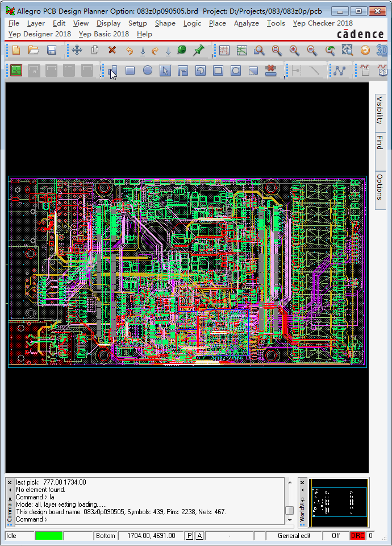Click the General edit mode field
The height and width of the screenshot is (546, 392).
[x=294, y=536]
